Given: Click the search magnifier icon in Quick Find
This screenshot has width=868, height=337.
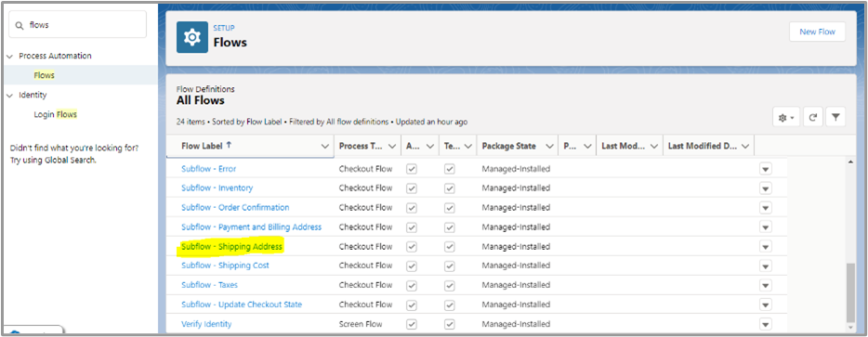Looking at the screenshot, I should (x=20, y=25).
